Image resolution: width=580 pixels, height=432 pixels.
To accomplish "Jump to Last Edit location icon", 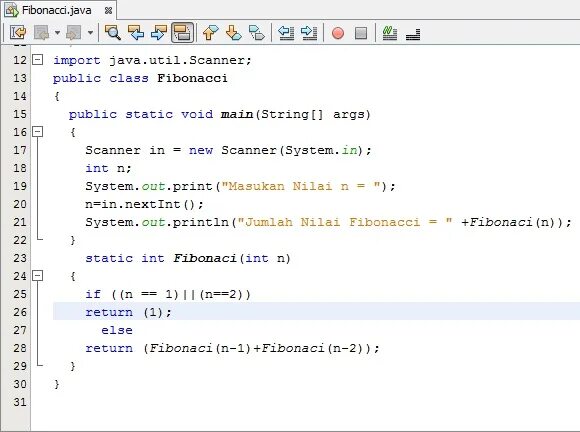I will point(18,33).
